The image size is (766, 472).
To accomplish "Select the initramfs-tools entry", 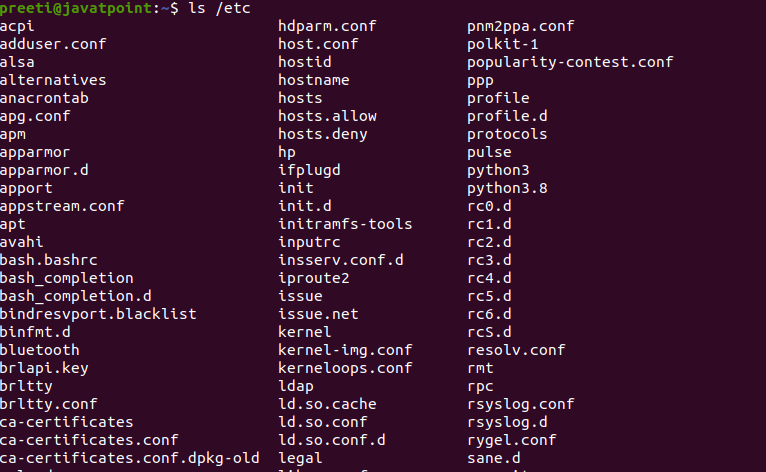I will [345, 224].
